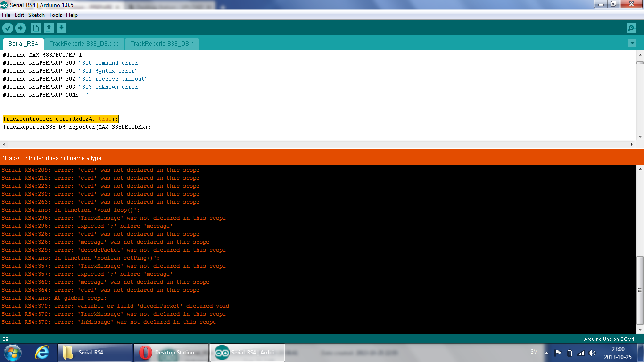Create a new sketch with New icon
Screen dimensions: 644x362
point(36,28)
